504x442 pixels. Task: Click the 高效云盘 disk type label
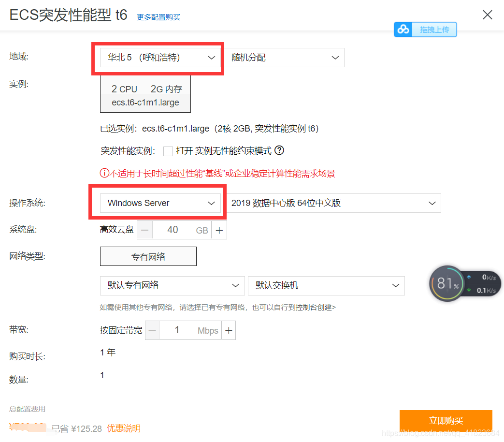pos(116,230)
